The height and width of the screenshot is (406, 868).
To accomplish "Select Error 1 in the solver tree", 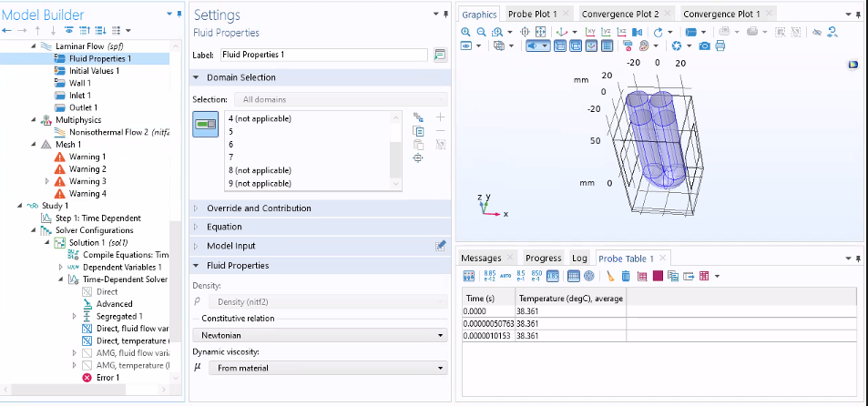I will (x=107, y=377).
